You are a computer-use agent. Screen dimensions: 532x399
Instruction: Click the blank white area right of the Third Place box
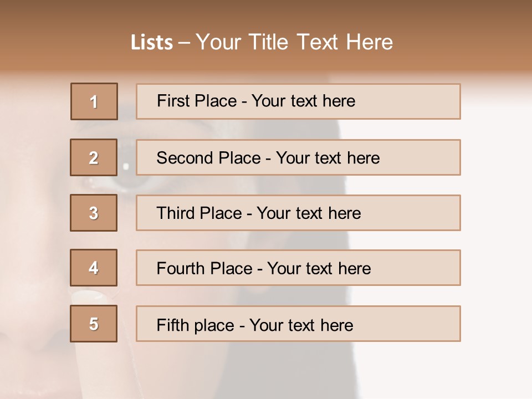495,213
